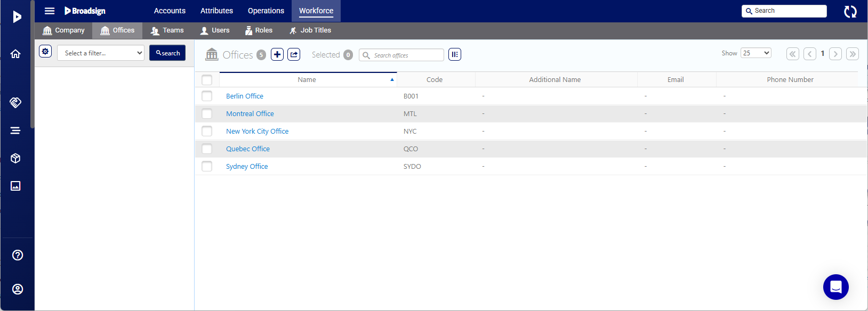Open the user profile icon in sidebar

coord(18,289)
